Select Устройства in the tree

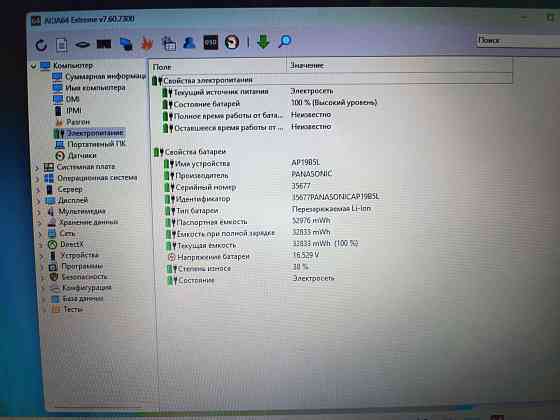coord(79,255)
